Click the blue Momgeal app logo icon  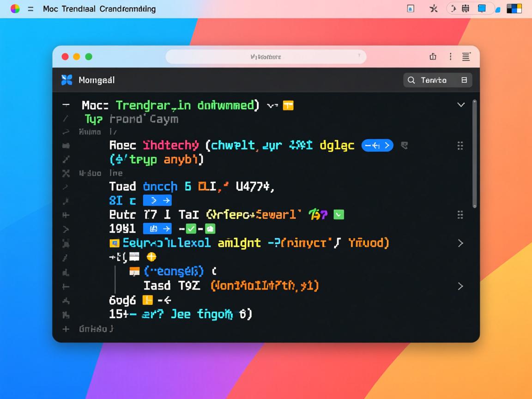click(67, 80)
